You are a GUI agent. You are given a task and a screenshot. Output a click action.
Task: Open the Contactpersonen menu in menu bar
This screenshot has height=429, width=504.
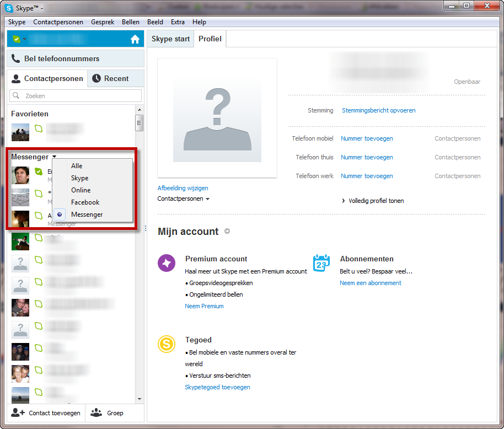pos(58,22)
